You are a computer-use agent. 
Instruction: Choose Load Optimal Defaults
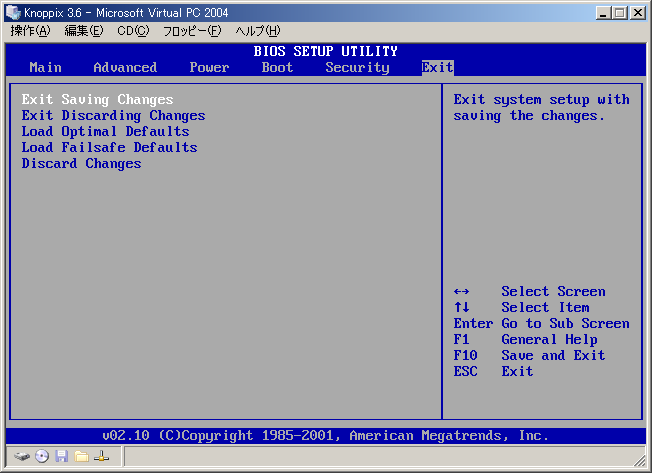tap(105, 131)
